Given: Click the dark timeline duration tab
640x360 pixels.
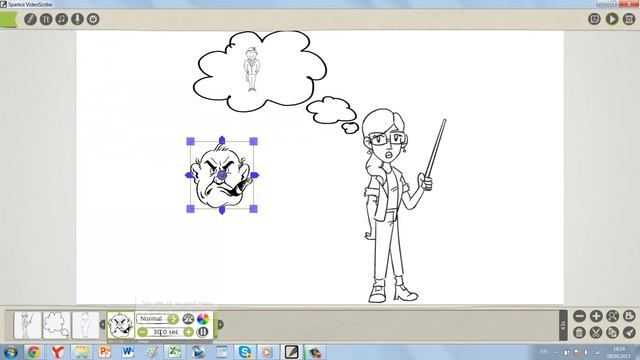Looking at the screenshot, I should 563,325.
